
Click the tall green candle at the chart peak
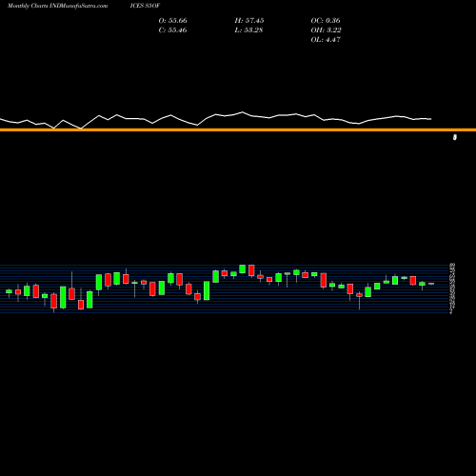(243, 268)
